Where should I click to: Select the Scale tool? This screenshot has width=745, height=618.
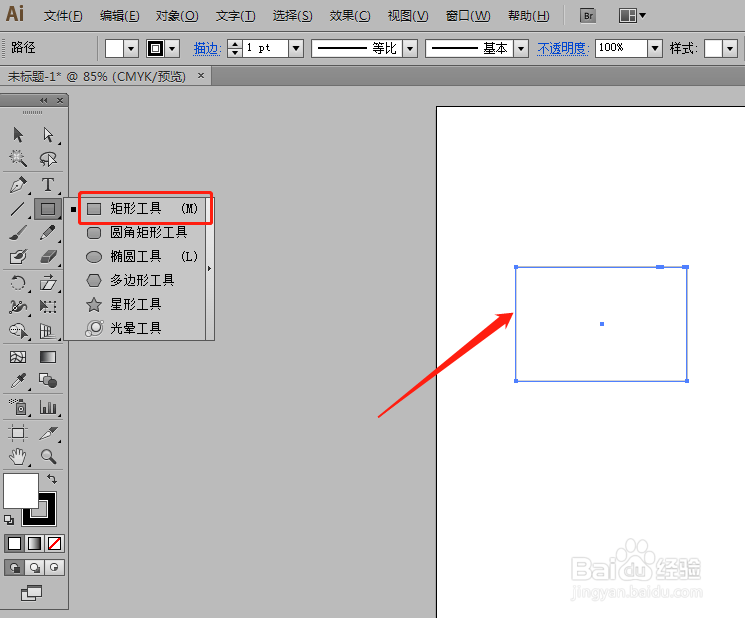(48, 283)
